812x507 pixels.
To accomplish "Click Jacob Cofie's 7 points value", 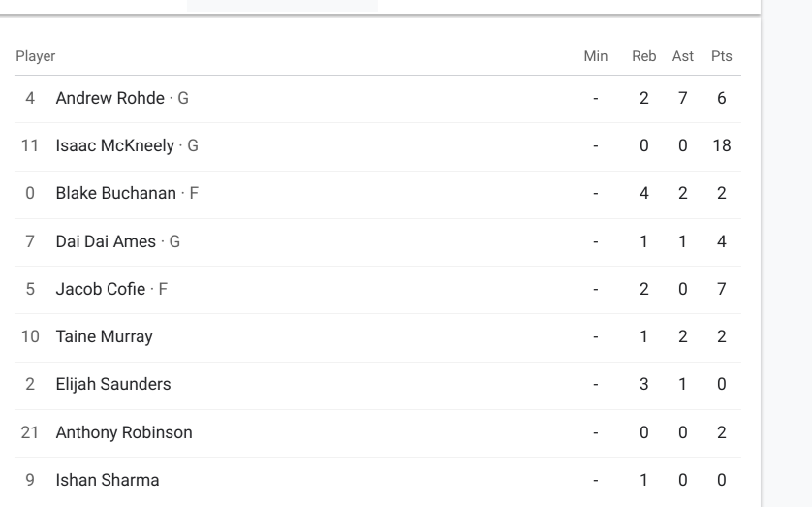I will pyautogui.click(x=721, y=289).
